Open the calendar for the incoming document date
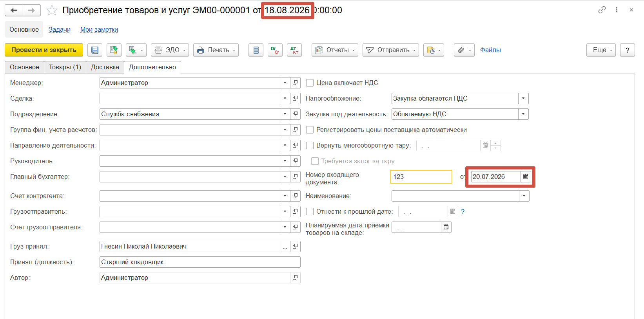 (526, 177)
